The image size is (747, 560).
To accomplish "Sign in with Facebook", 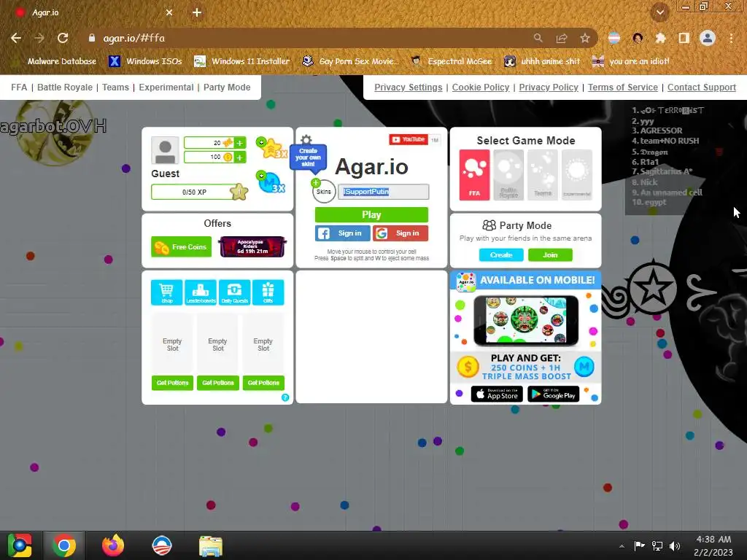I will point(343,233).
